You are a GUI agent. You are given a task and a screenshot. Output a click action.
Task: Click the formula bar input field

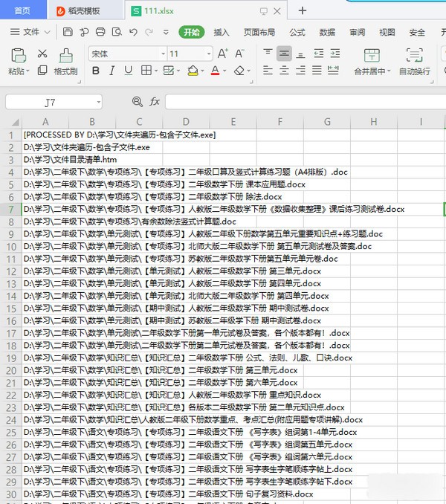[306, 102]
